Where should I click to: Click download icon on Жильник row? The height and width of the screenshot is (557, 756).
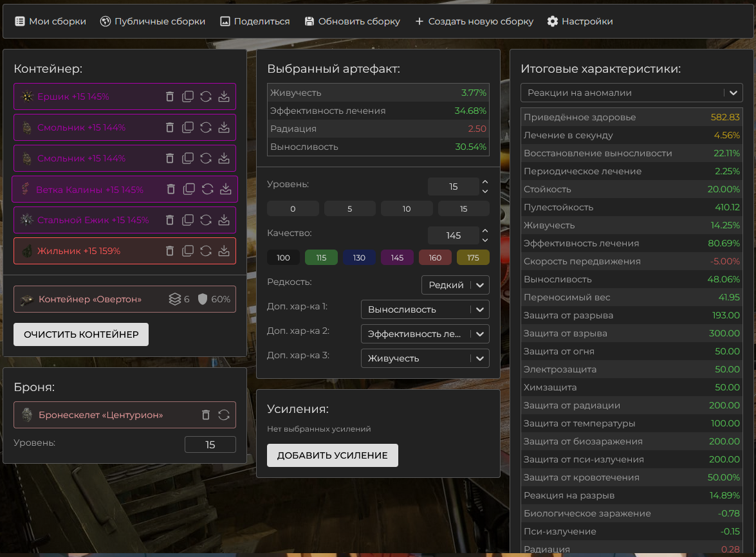point(224,251)
